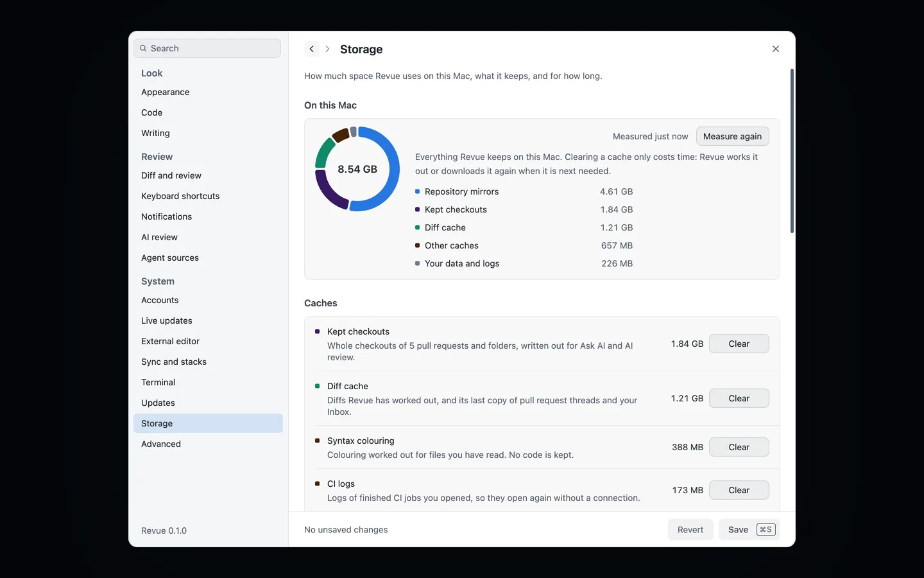
Task: Click brown Other caches legend dot
Action: click(x=417, y=245)
